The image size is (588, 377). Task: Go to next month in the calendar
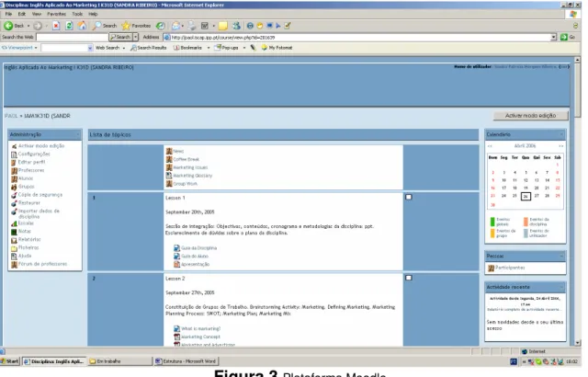561,146
